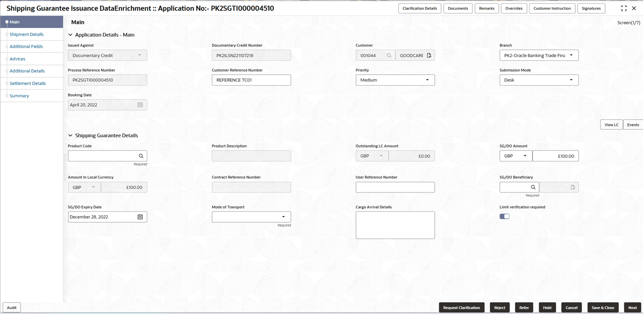The image size is (644, 315).
Task: Search for an SG/DO Beneficiary
Action: pyautogui.click(x=533, y=187)
